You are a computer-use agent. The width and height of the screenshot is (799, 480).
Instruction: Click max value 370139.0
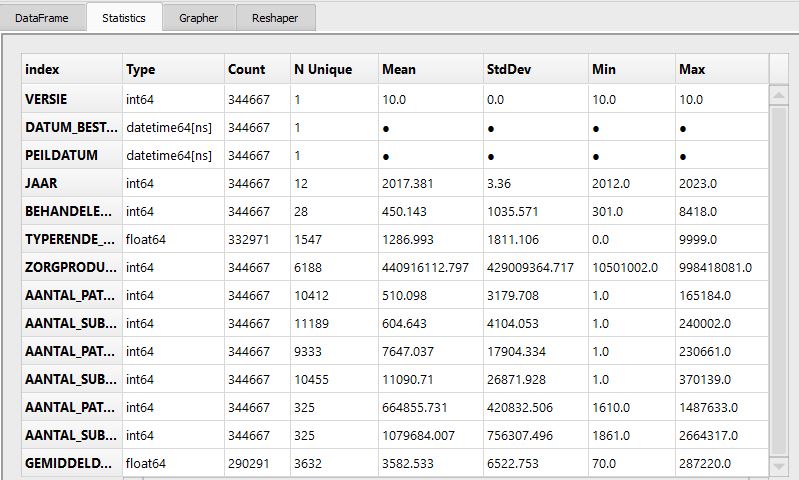[705, 380]
